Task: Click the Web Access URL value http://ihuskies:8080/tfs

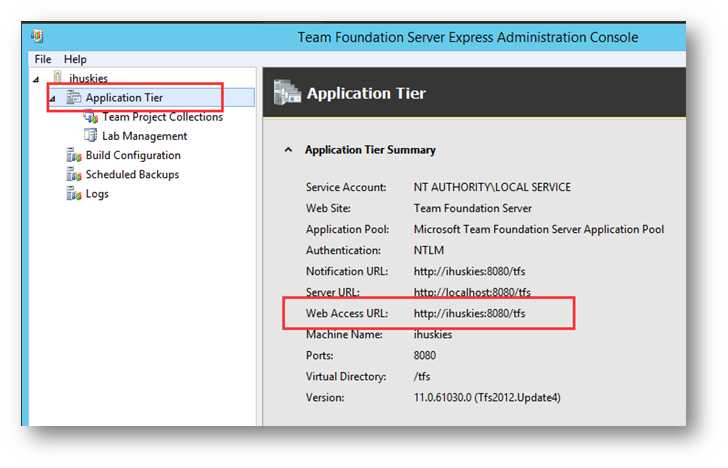Action: [x=469, y=313]
